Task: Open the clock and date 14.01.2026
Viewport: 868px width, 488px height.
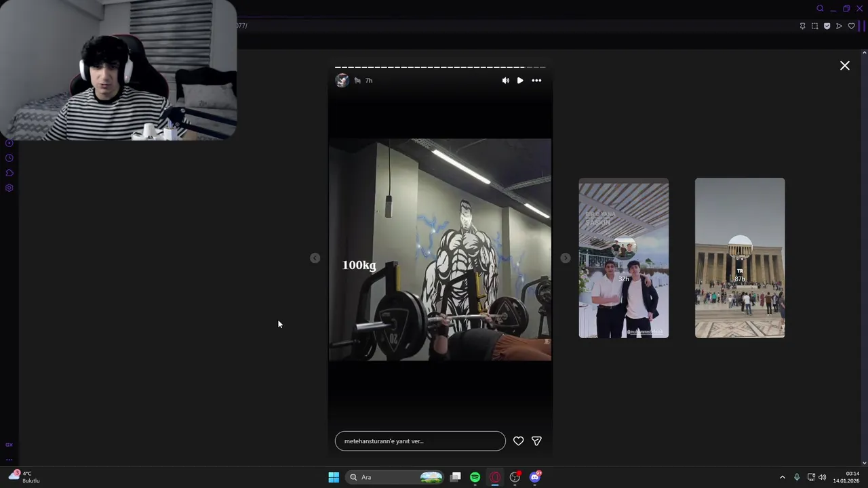Action: (847, 477)
